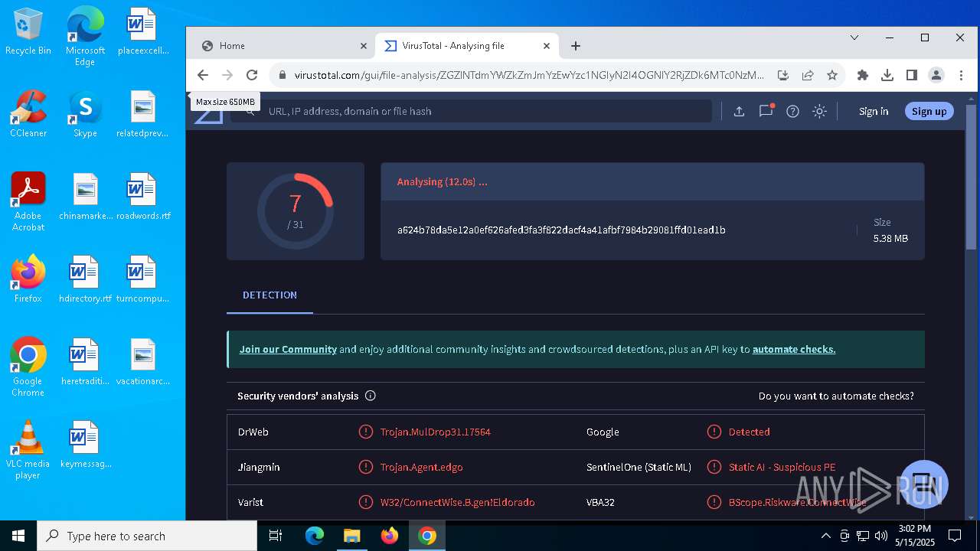Open File Explorer from the taskbar
This screenshot has height=551, width=980.
click(351, 536)
